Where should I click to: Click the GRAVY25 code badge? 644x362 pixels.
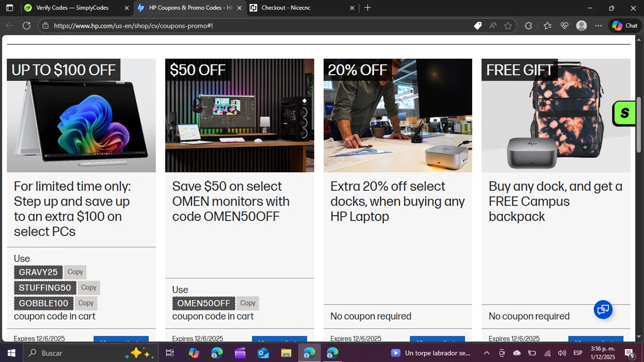pyautogui.click(x=38, y=272)
